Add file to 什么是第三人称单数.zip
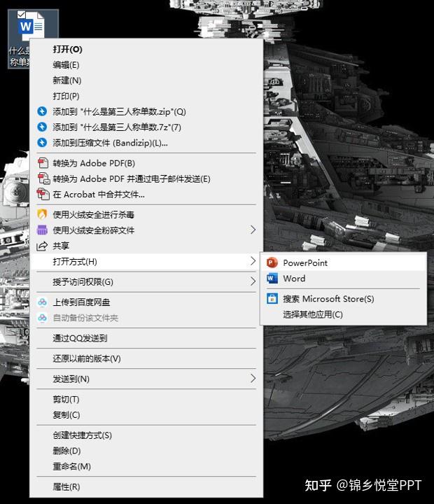Viewport: 434px width, 504px height. (146, 111)
